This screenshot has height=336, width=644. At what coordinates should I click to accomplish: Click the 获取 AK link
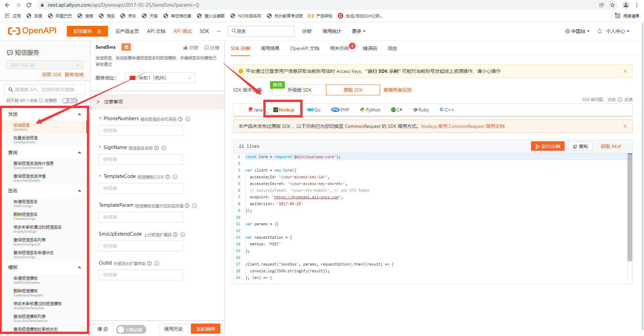[611, 146]
